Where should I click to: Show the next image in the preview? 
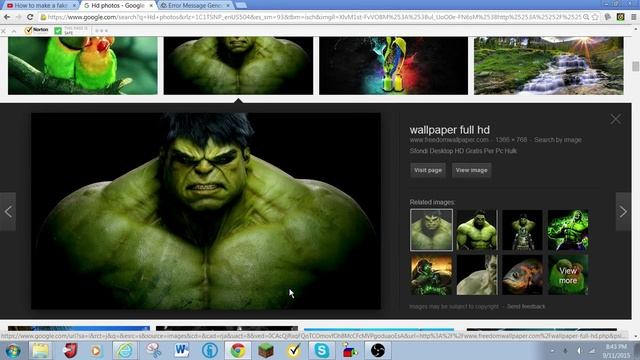[x=623, y=211]
